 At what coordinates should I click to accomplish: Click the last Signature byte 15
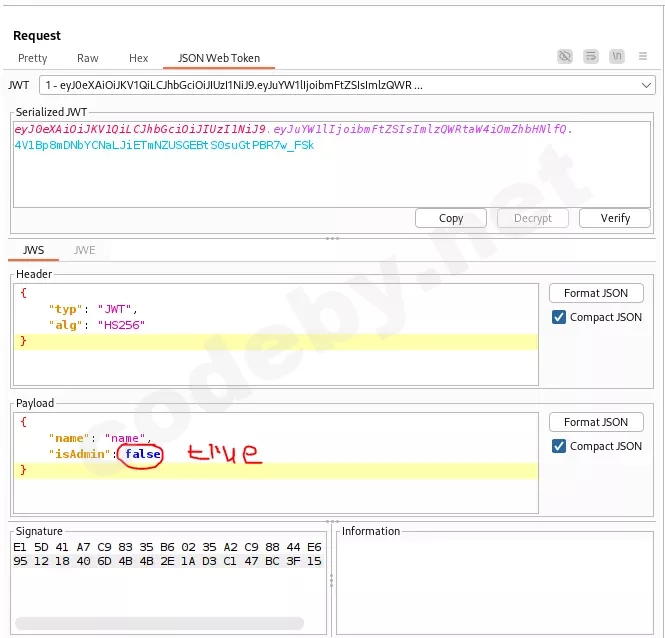(x=314, y=561)
